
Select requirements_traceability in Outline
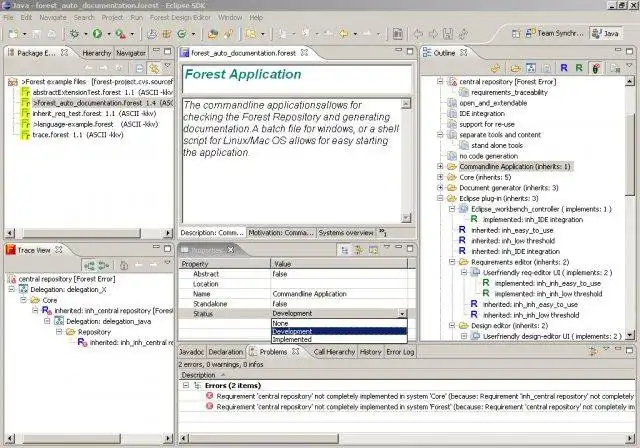click(510, 92)
